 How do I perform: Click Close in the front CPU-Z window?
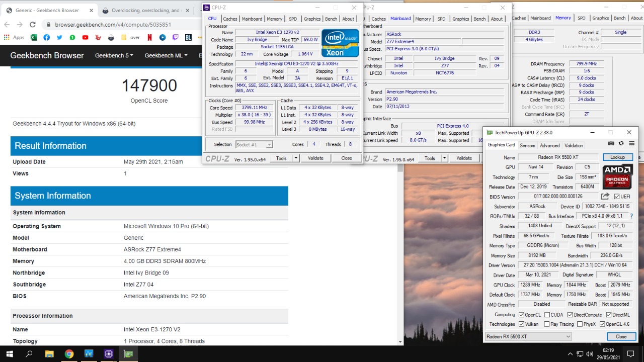[x=347, y=158]
